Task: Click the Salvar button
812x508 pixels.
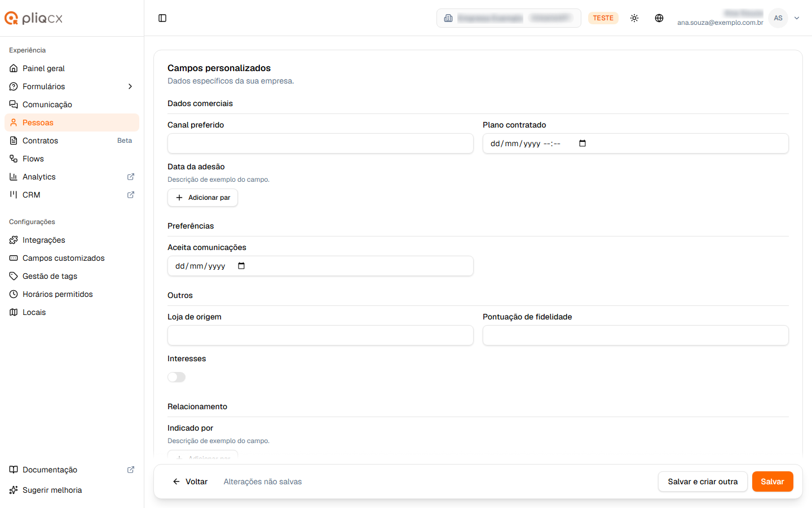Action: [773, 481]
